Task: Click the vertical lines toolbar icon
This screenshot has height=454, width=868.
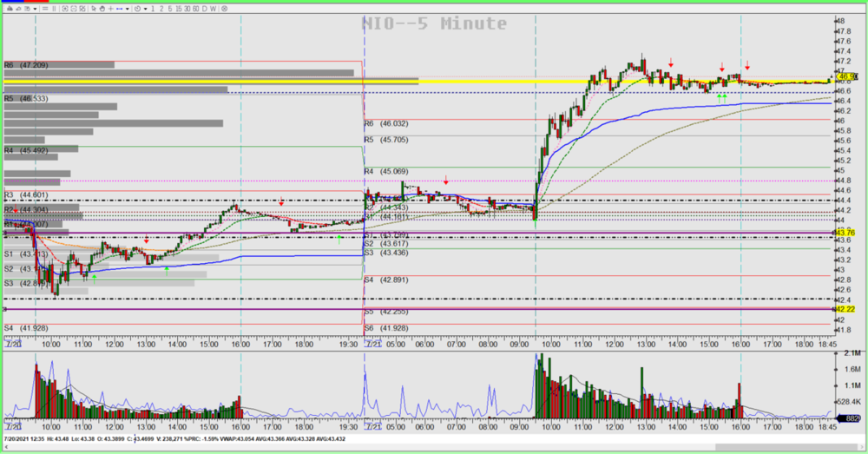Action: 54,9
